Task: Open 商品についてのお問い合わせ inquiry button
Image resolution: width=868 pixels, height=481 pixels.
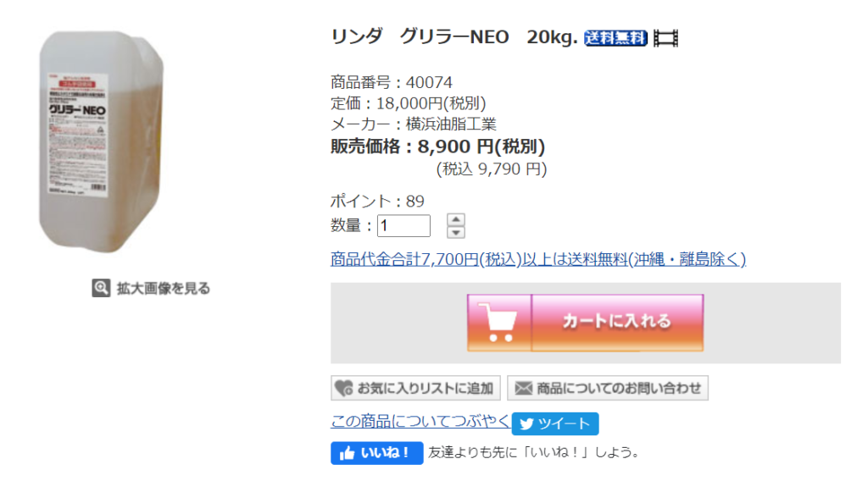Action: [x=608, y=388]
